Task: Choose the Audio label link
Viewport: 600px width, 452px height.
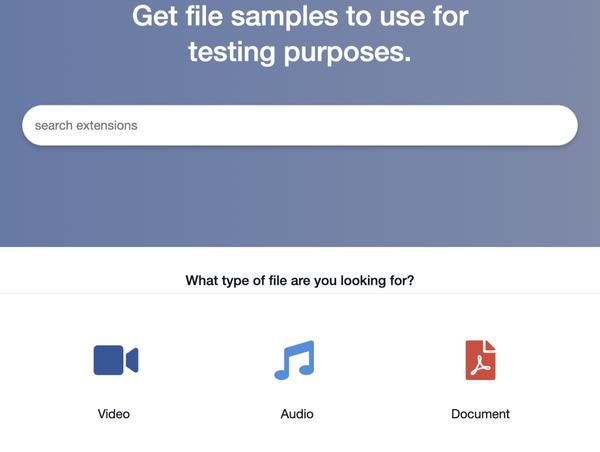Action: tap(297, 414)
